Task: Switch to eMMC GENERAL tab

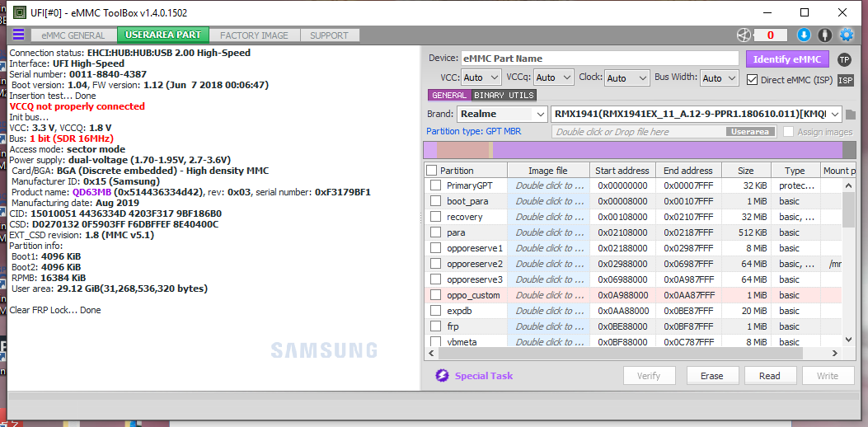Action: point(73,35)
